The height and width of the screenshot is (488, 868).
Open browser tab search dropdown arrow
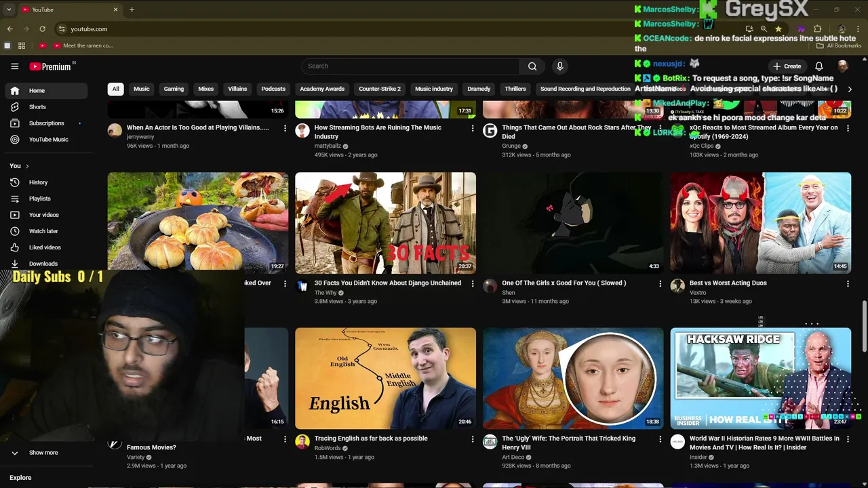tap(9, 9)
